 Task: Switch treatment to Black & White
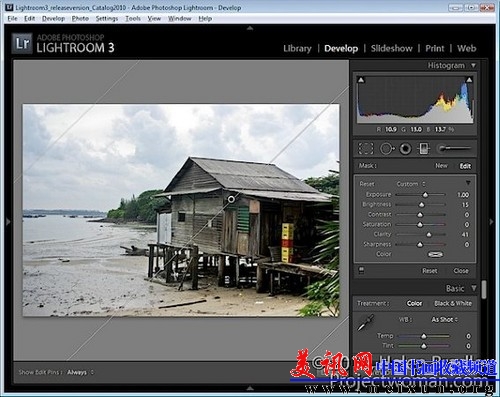pos(453,303)
